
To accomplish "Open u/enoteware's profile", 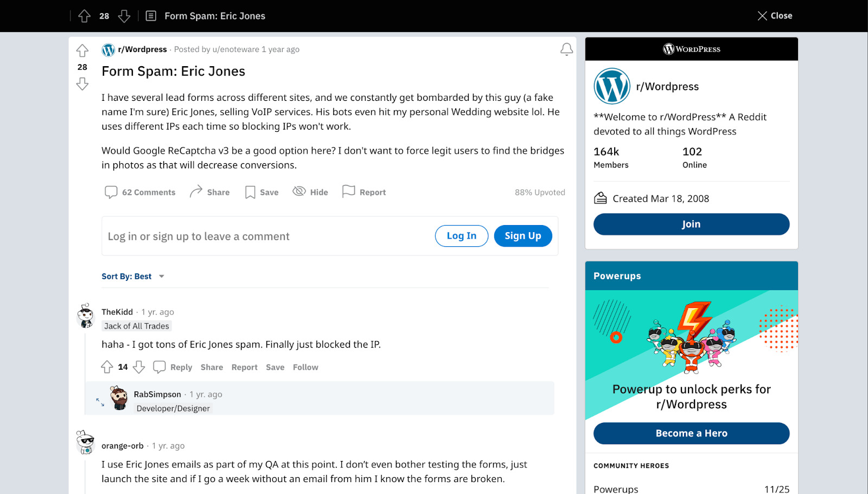I will coord(236,49).
